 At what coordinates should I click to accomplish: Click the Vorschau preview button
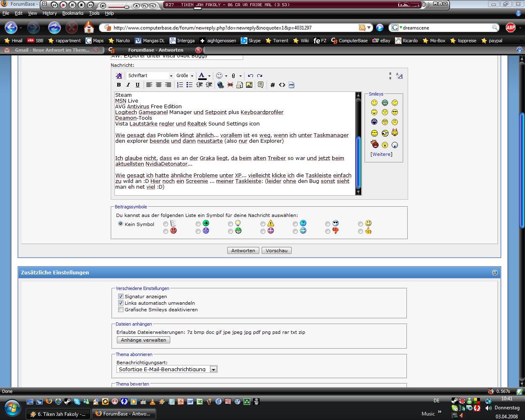(x=276, y=250)
